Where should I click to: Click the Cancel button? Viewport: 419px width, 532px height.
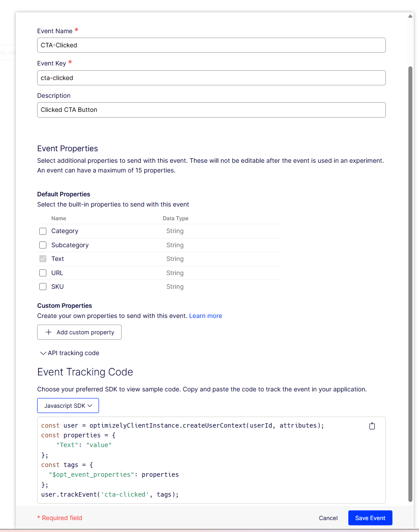328,517
